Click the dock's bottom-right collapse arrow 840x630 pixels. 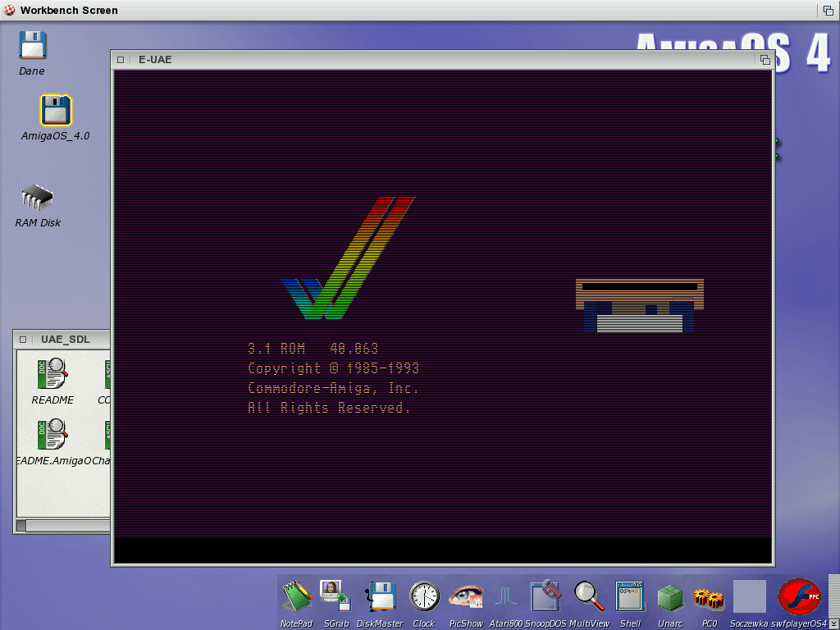pos(833,623)
